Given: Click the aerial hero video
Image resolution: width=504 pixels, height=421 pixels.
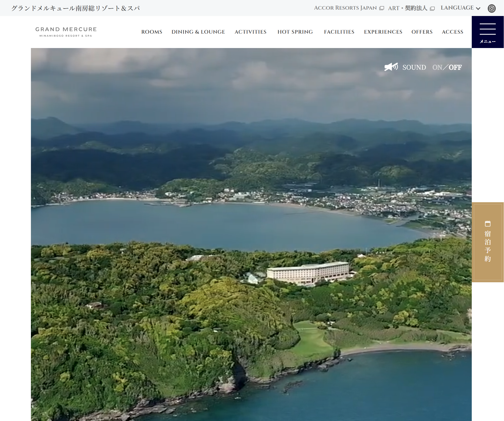Looking at the screenshot, I should tap(251, 235).
